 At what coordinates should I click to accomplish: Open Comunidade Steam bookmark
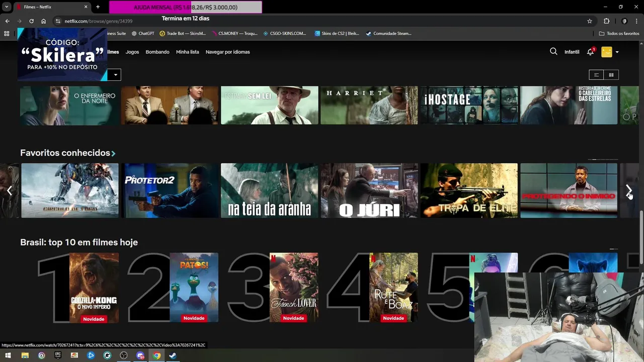(388, 33)
